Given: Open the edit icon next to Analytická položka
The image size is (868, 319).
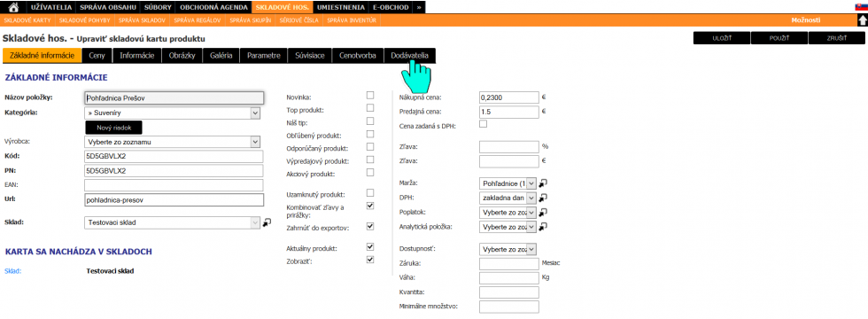Looking at the screenshot, I should coord(543,226).
